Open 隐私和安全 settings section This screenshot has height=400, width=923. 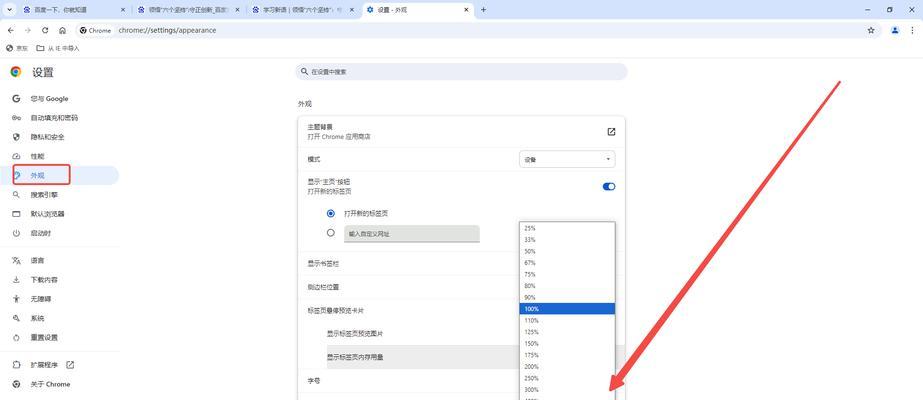(x=59, y=137)
